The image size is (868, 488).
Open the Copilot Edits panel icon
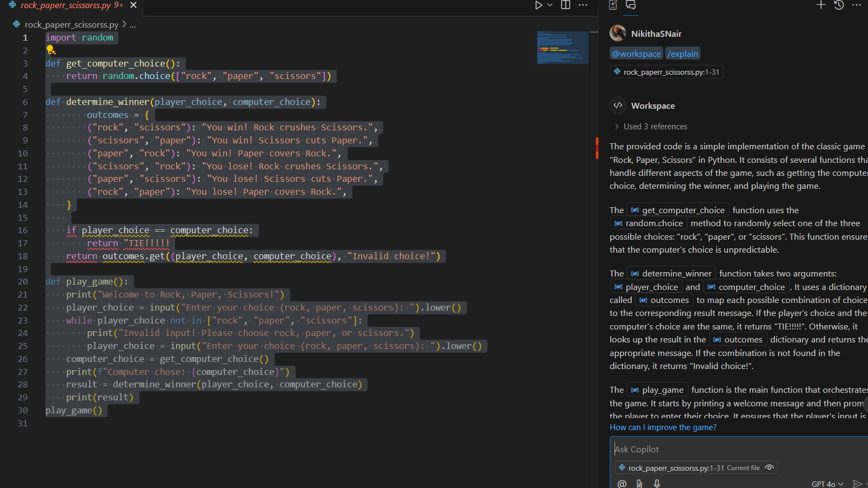coord(613,5)
